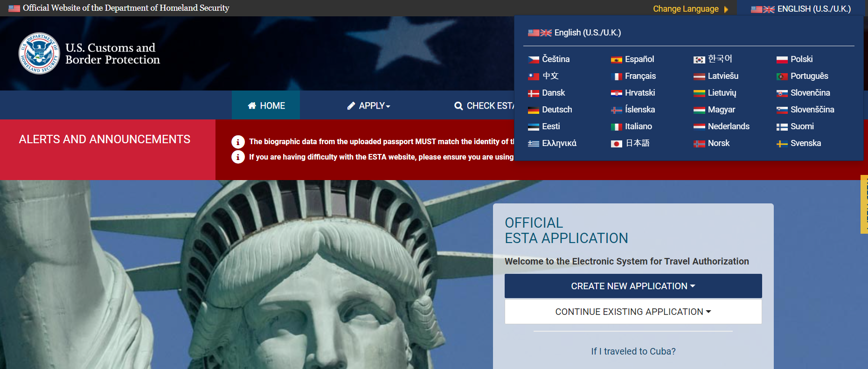
Task: Expand the Continue Existing Application dropdown
Action: pyautogui.click(x=633, y=312)
